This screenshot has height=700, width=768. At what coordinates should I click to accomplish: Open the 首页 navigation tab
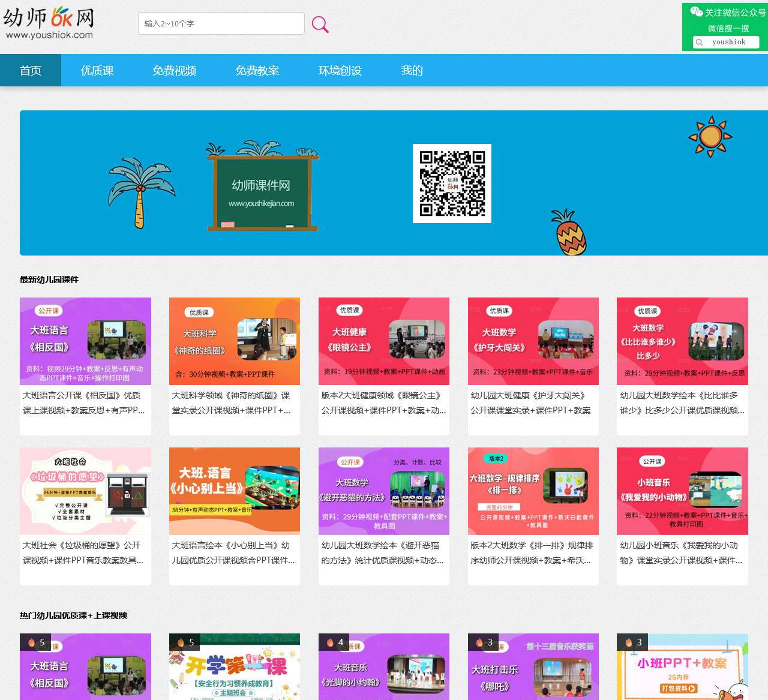31,71
